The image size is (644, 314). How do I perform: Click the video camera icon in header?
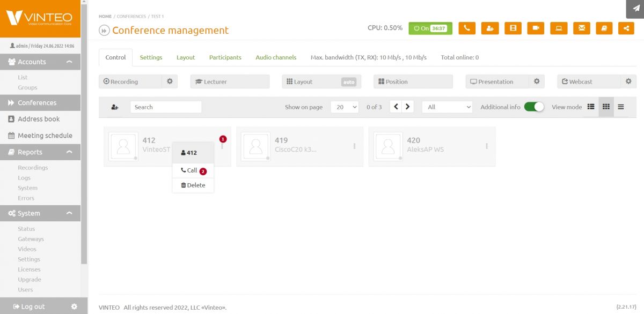536,28
